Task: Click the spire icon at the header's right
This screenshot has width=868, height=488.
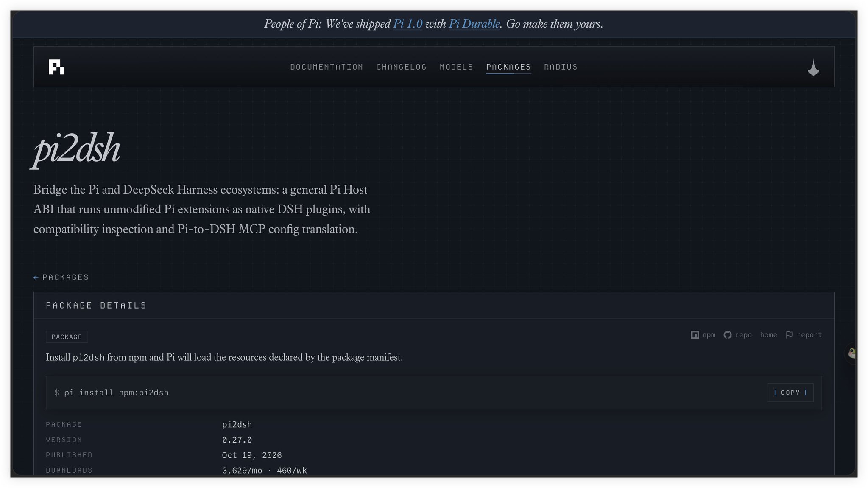Action: click(813, 68)
